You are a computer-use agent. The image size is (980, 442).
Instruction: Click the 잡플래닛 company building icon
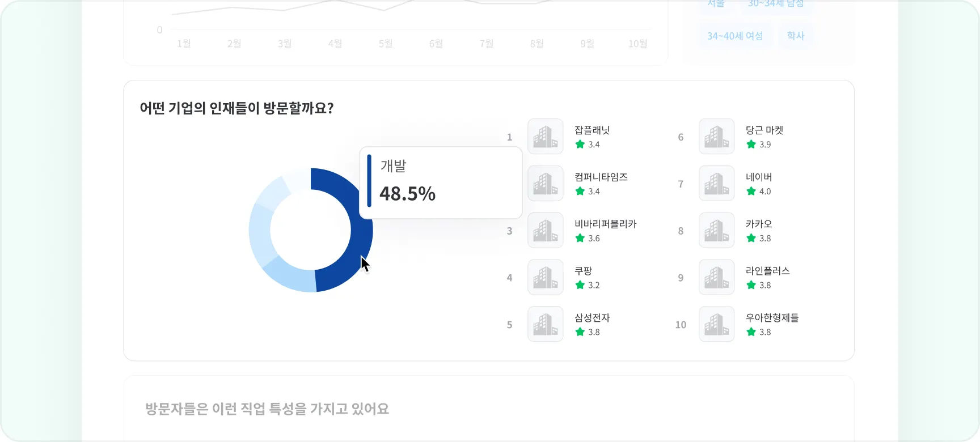tap(546, 137)
